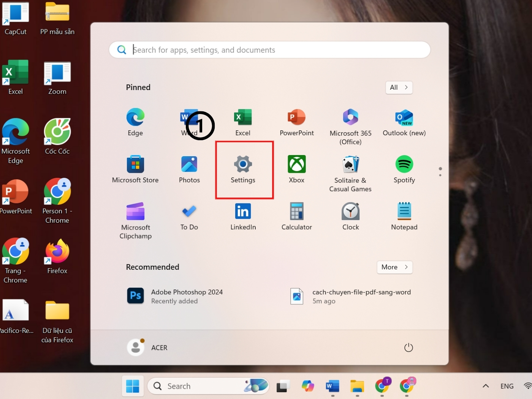Open Microsoft 365 (Office) app
Viewport: 532px width, 399px height.
(350, 127)
